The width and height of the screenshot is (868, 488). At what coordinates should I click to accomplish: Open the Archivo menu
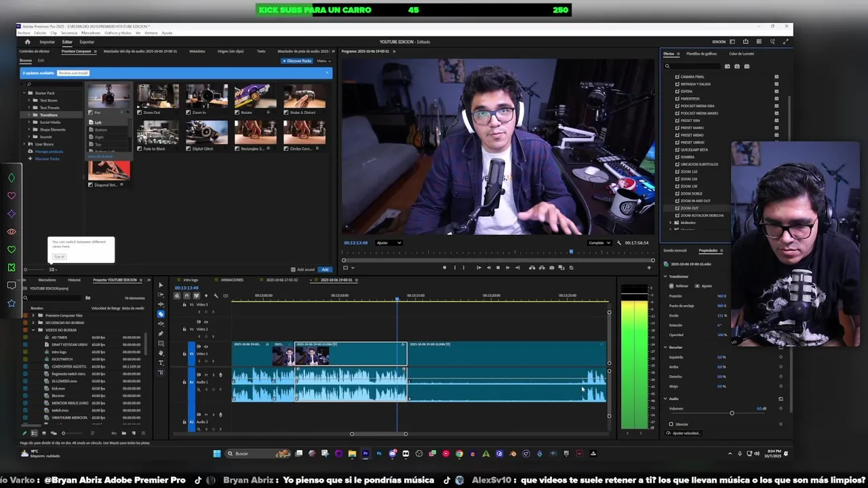click(24, 33)
